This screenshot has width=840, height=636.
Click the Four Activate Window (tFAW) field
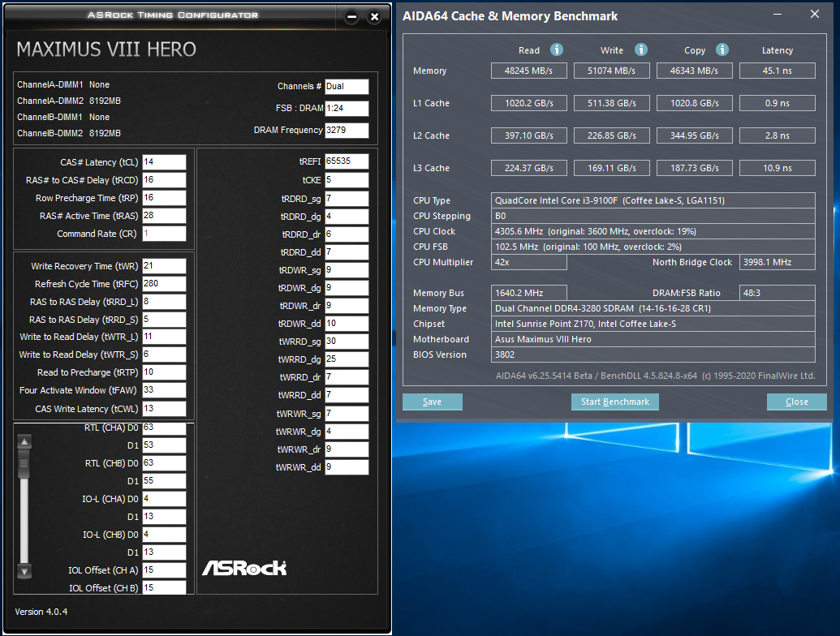pos(164,390)
